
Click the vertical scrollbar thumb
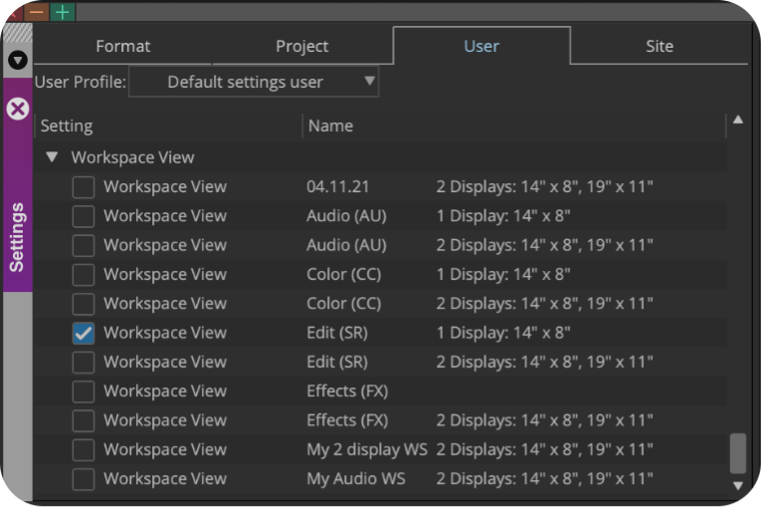[x=738, y=453]
